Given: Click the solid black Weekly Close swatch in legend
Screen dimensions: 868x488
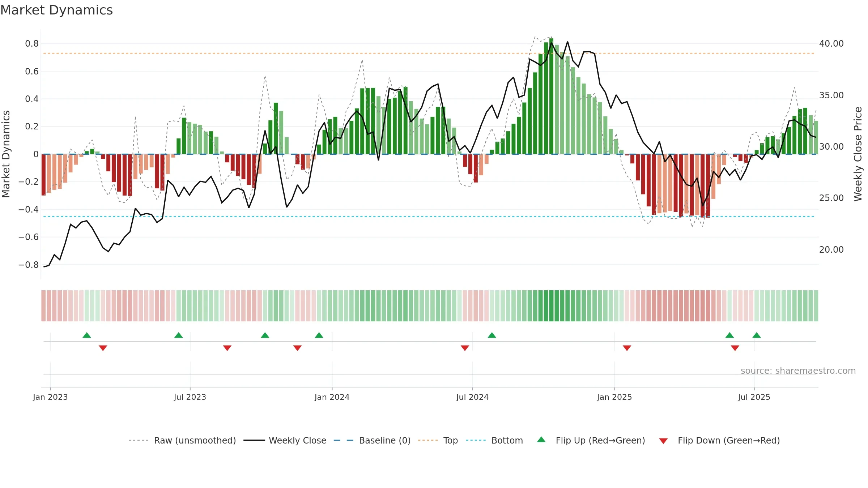Looking at the screenshot, I should pyautogui.click(x=254, y=440).
